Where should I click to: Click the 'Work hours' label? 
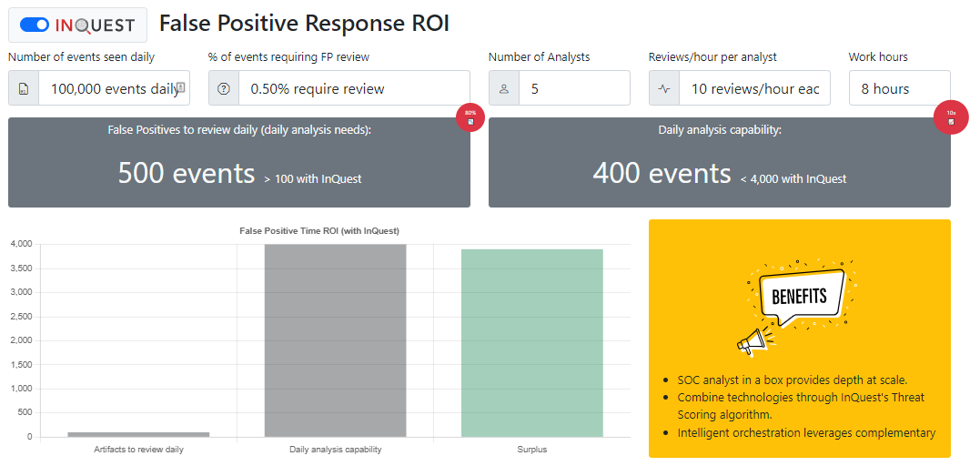pyautogui.click(x=878, y=57)
